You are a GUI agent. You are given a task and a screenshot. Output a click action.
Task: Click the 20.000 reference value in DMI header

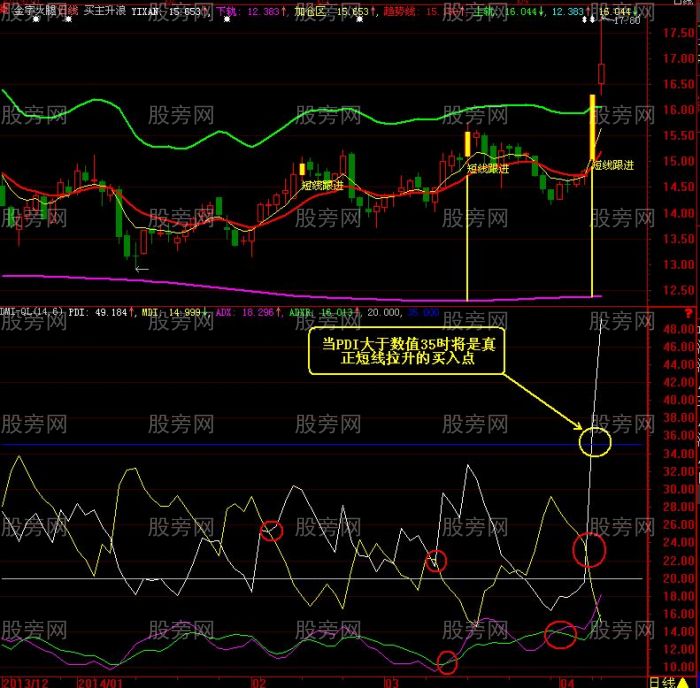pos(384,312)
